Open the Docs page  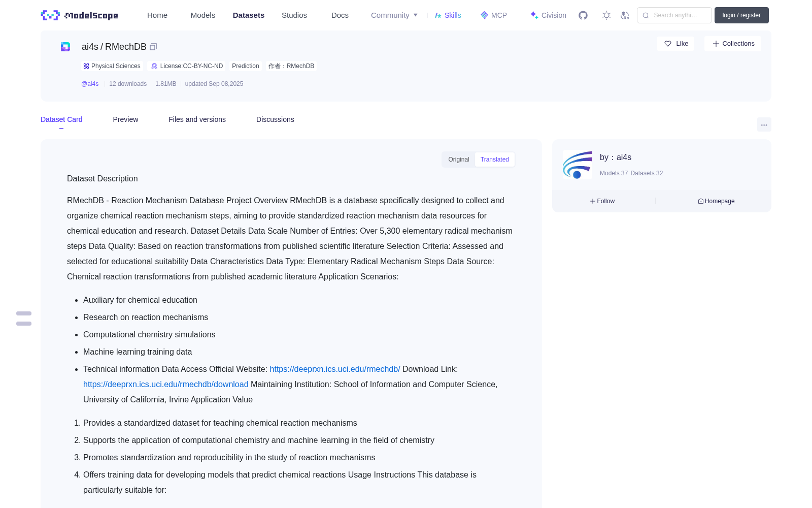pyautogui.click(x=340, y=15)
